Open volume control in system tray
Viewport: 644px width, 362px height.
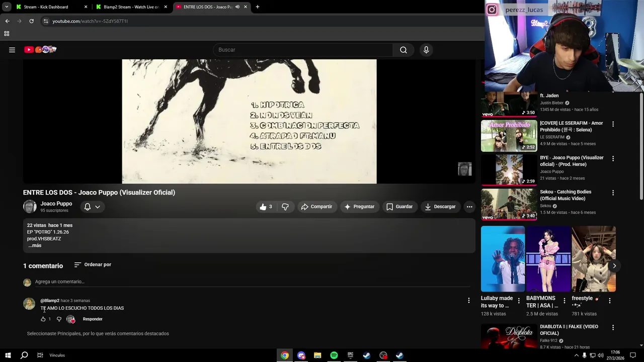coord(600,355)
